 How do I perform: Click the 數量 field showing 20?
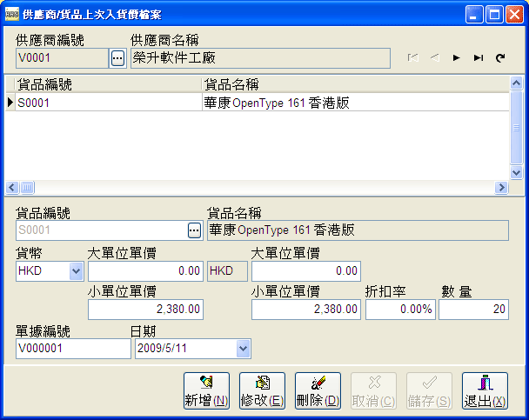(x=473, y=309)
